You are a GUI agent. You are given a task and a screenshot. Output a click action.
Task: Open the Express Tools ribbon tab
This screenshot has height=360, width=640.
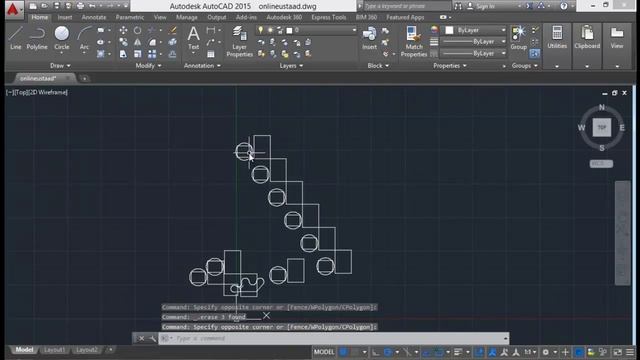pos(329,18)
